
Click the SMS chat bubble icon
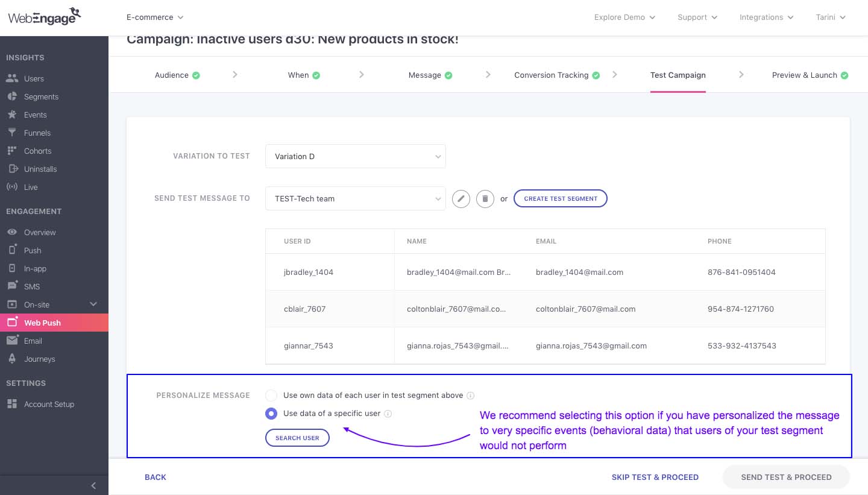(12, 286)
